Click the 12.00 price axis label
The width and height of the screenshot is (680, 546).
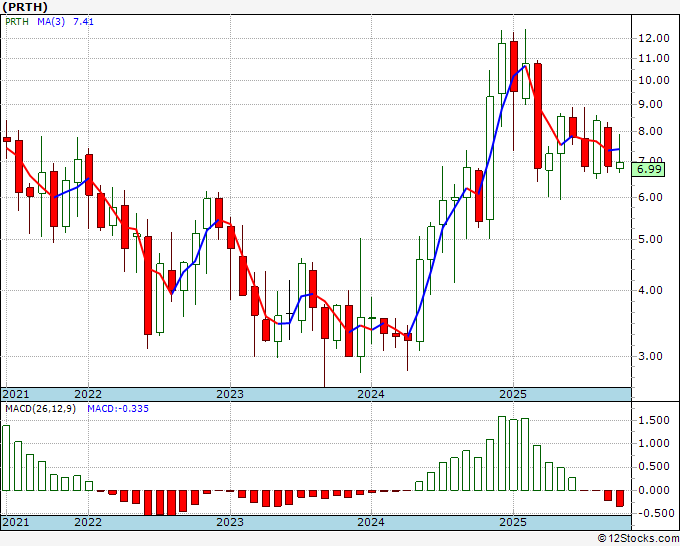point(654,38)
